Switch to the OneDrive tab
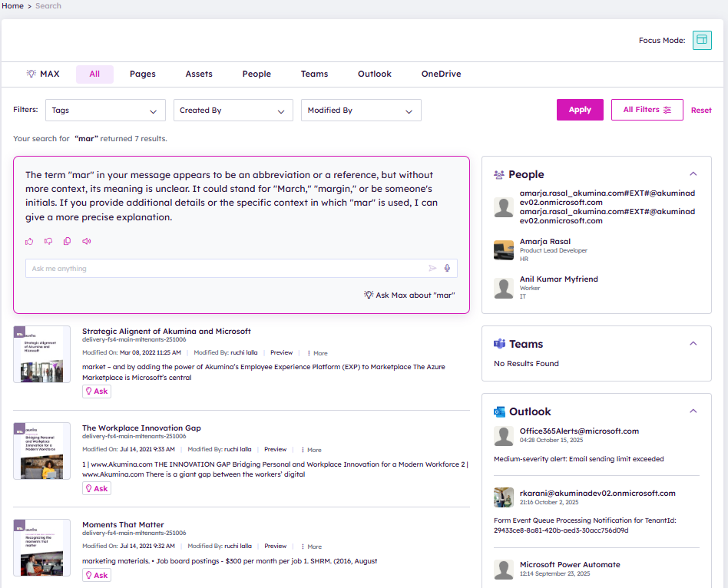 point(441,74)
